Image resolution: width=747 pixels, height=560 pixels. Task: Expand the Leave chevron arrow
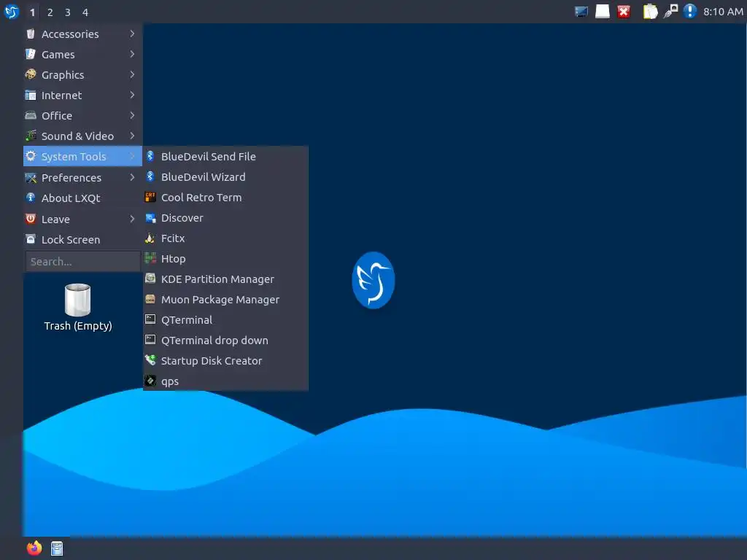[133, 219]
